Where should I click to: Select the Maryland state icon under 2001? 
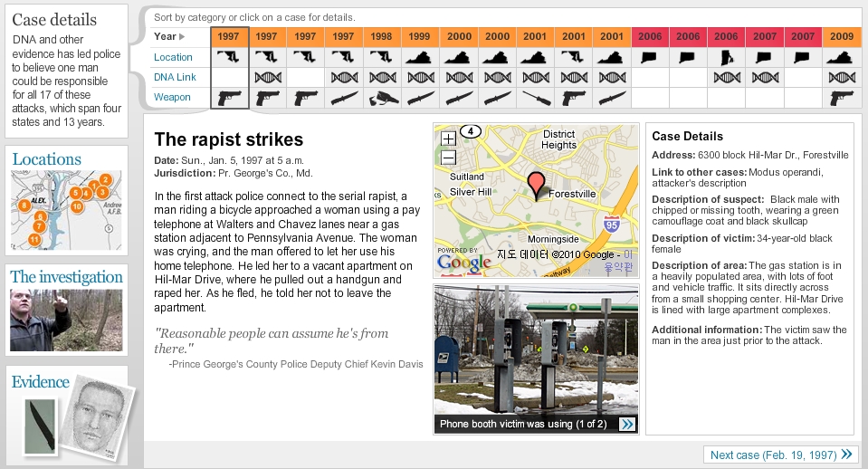click(x=572, y=56)
